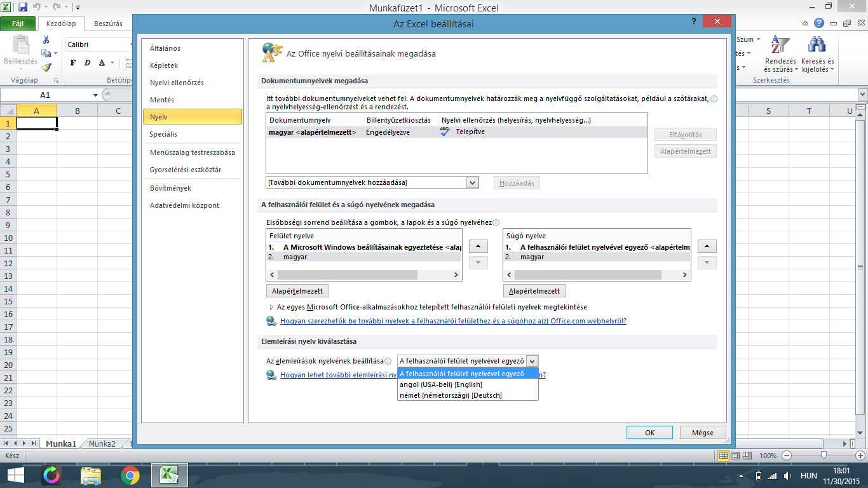Move up arrow beside Felület nyelve list
This screenshot has width=868, height=488.
[478, 246]
